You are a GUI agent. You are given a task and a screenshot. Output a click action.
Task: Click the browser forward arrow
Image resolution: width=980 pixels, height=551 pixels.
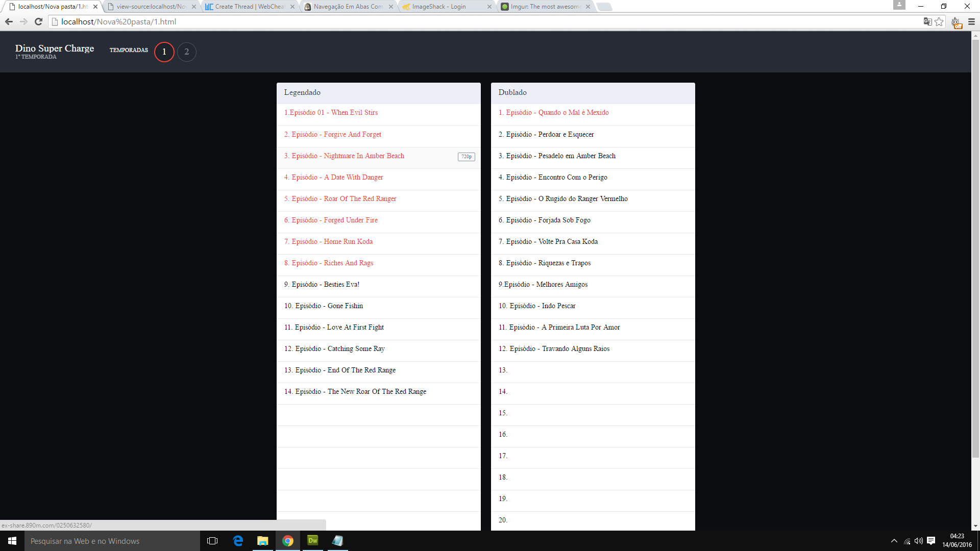pyautogui.click(x=23, y=21)
